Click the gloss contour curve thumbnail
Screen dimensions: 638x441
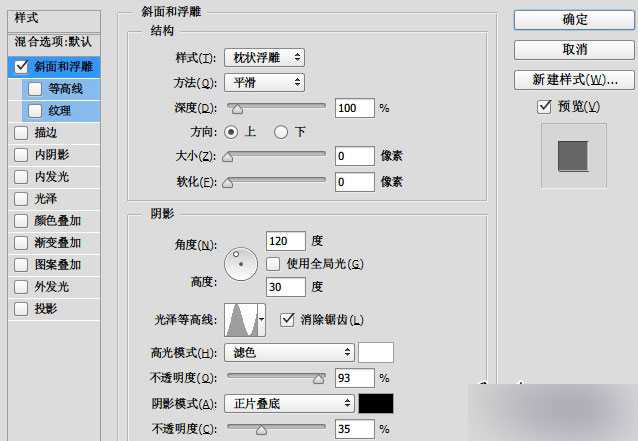240,319
